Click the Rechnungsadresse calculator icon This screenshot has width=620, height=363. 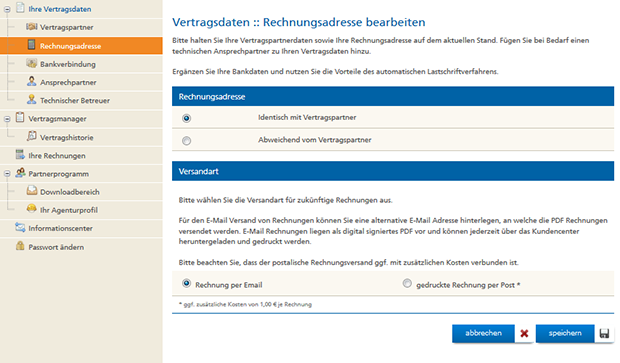31,45
